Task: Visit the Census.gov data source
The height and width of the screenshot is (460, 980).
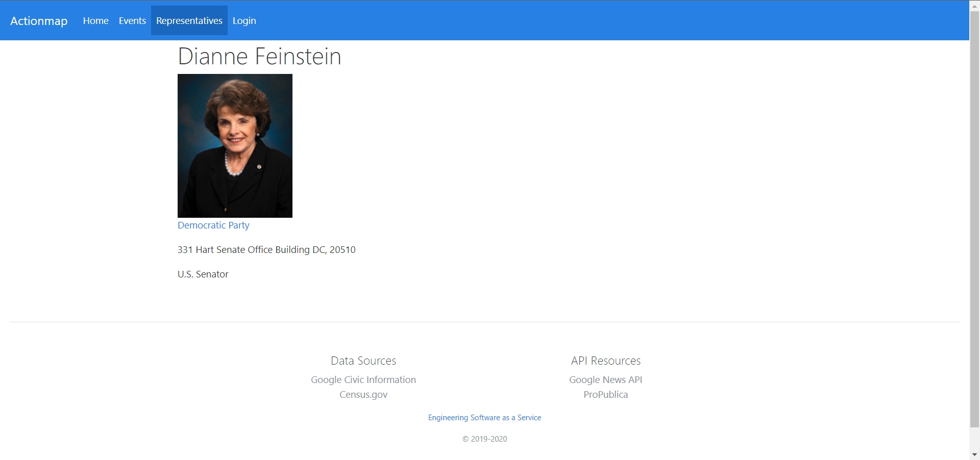Action: click(363, 395)
